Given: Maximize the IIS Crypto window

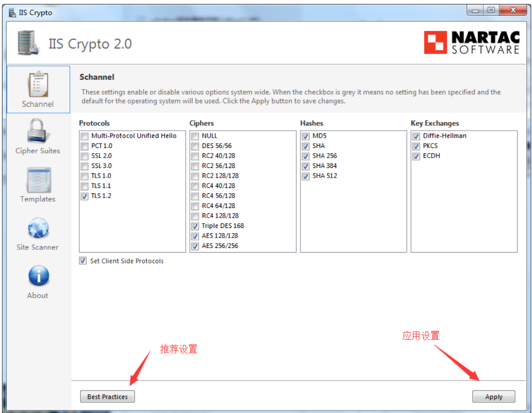Looking at the screenshot, I should point(491,10).
